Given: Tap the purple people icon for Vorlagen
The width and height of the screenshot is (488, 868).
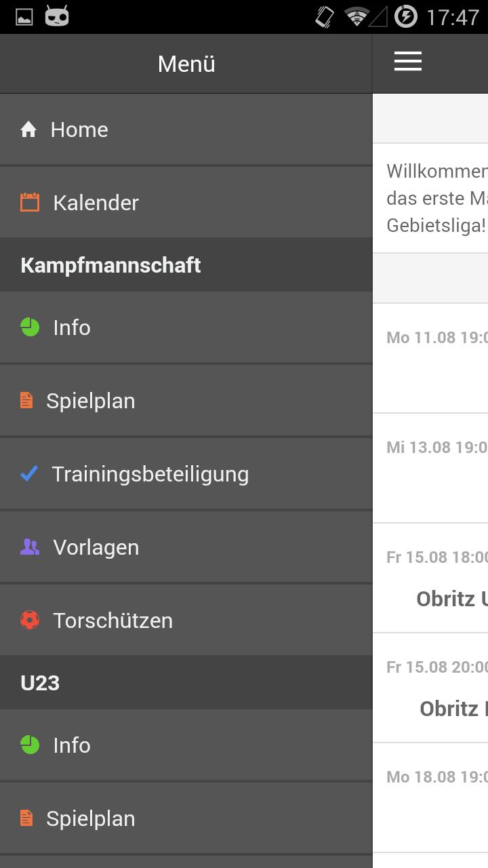Looking at the screenshot, I should pos(30,547).
